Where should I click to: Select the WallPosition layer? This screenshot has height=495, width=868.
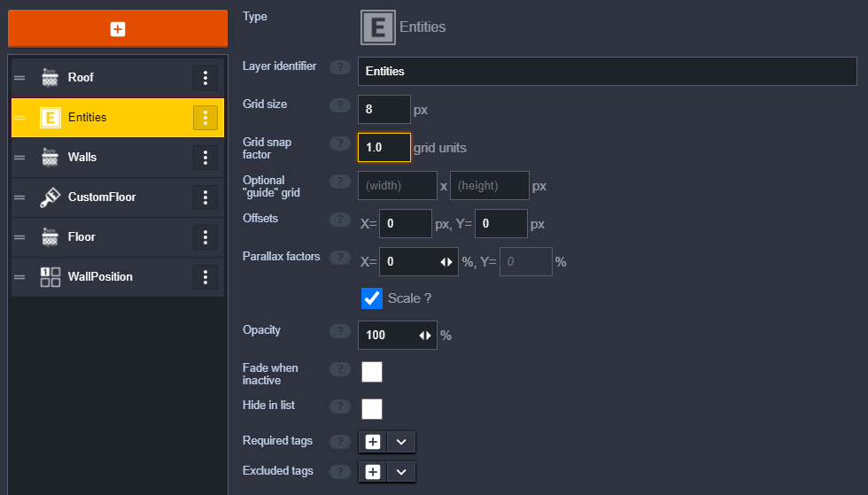[117, 277]
